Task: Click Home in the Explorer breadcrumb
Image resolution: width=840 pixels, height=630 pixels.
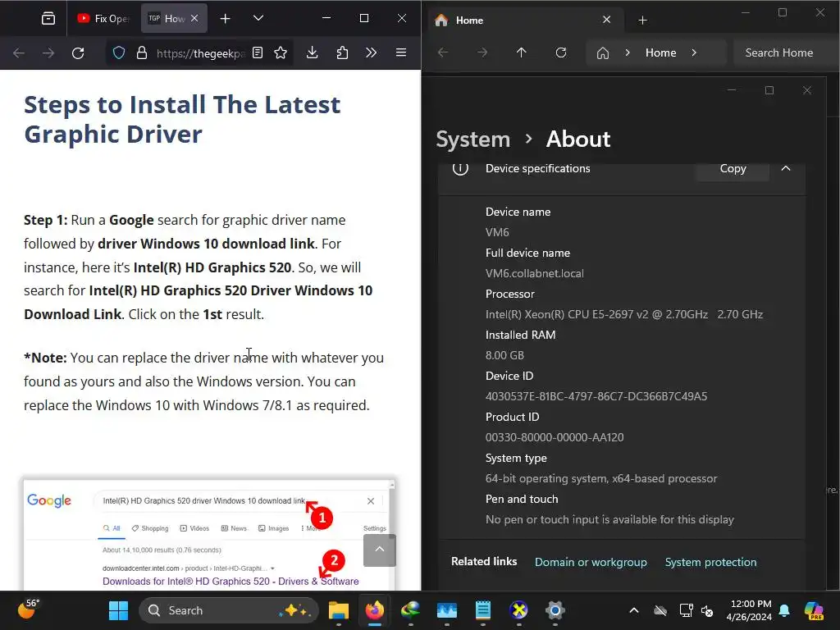Action: pyautogui.click(x=660, y=52)
